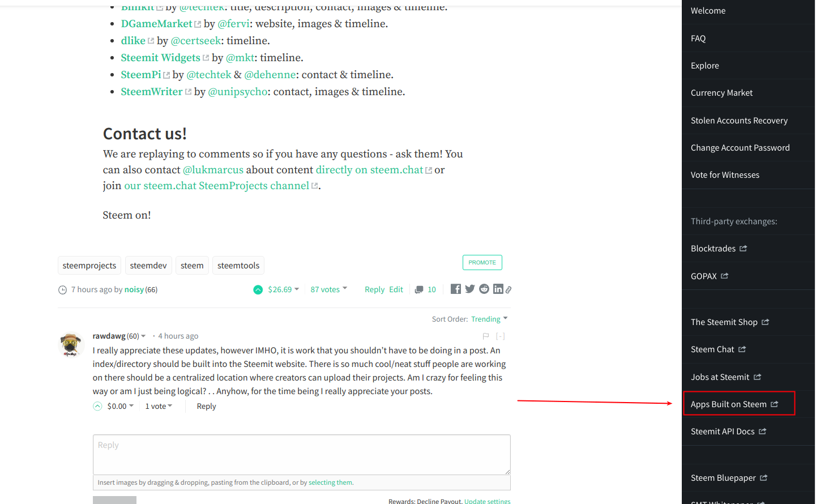816x504 pixels.
Task: Flag rawdawg's comment
Action: click(x=486, y=336)
